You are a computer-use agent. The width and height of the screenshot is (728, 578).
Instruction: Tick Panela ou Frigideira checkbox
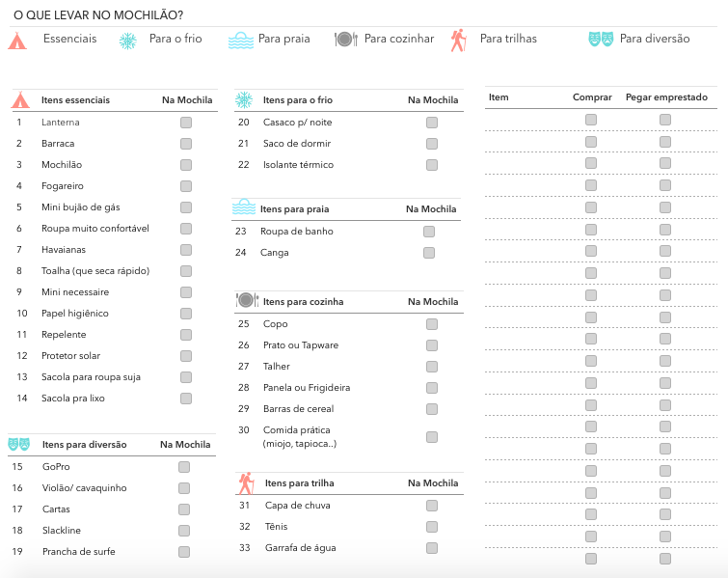coord(432,388)
